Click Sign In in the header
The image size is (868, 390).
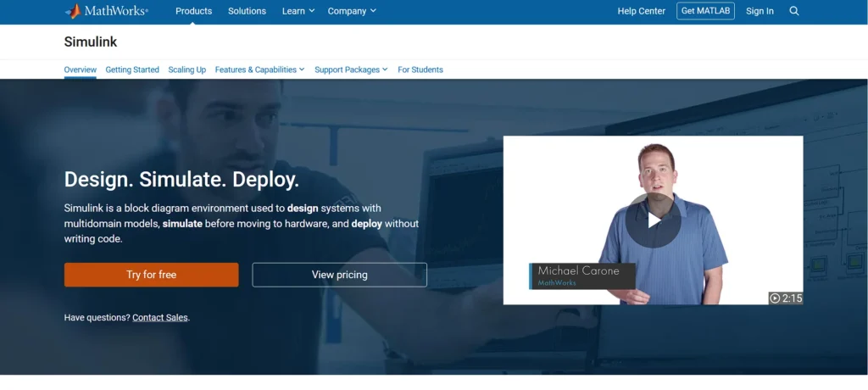click(x=759, y=11)
